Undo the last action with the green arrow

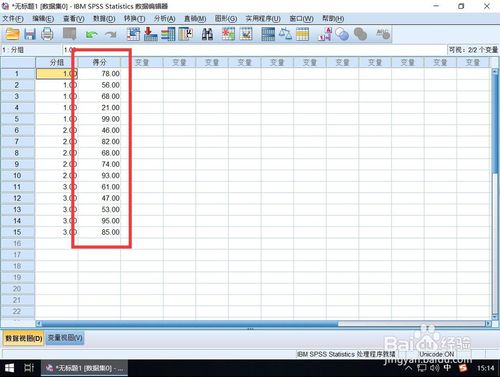coord(91,34)
